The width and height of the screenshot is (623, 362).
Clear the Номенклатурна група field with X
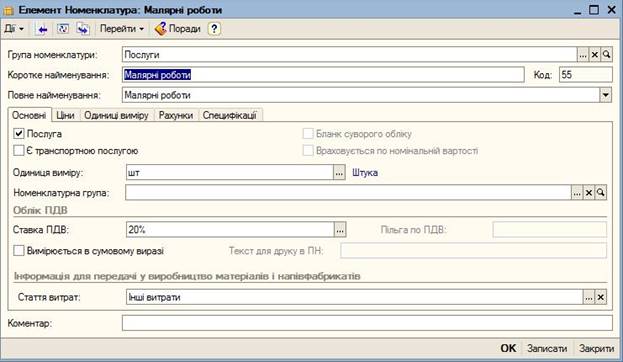click(589, 193)
